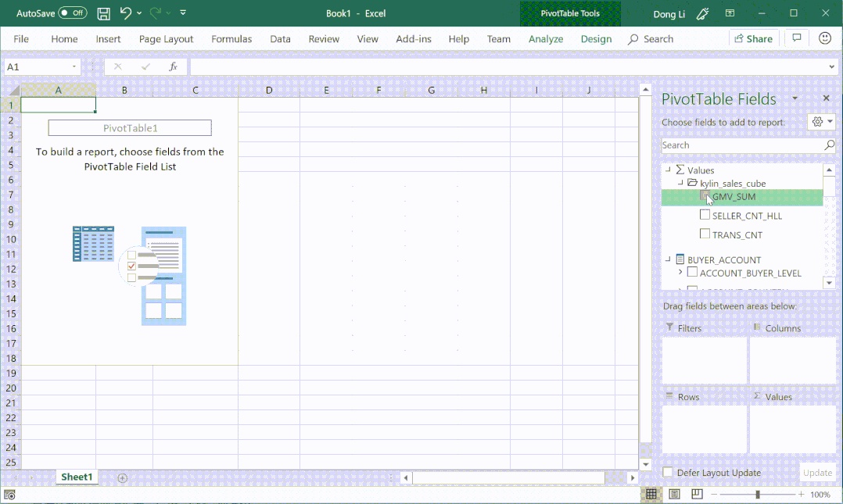Open the Undo history dropdown arrow

(139, 13)
